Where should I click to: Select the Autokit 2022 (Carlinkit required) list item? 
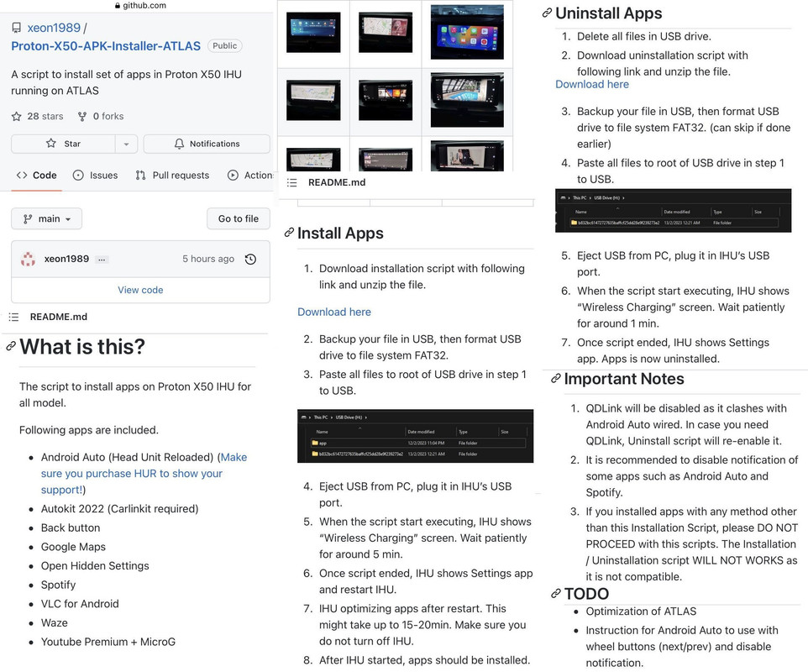click(119, 509)
